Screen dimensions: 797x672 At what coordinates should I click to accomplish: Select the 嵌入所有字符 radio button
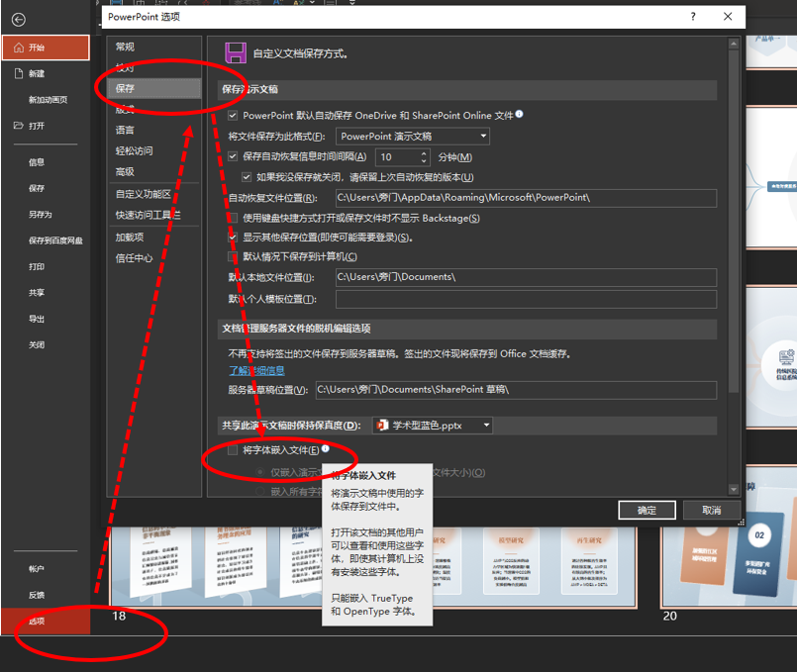point(260,491)
